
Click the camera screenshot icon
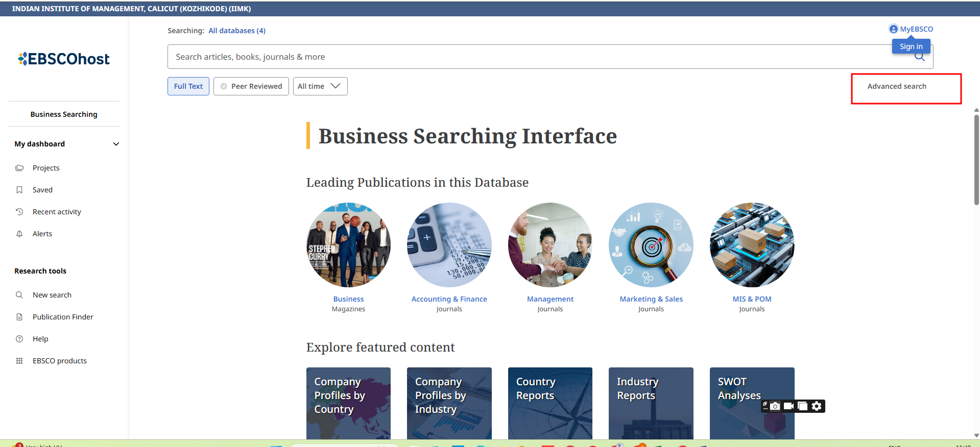point(775,406)
